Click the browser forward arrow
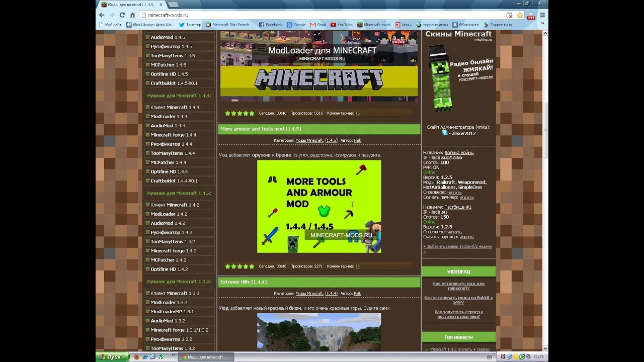 pyautogui.click(x=112, y=15)
